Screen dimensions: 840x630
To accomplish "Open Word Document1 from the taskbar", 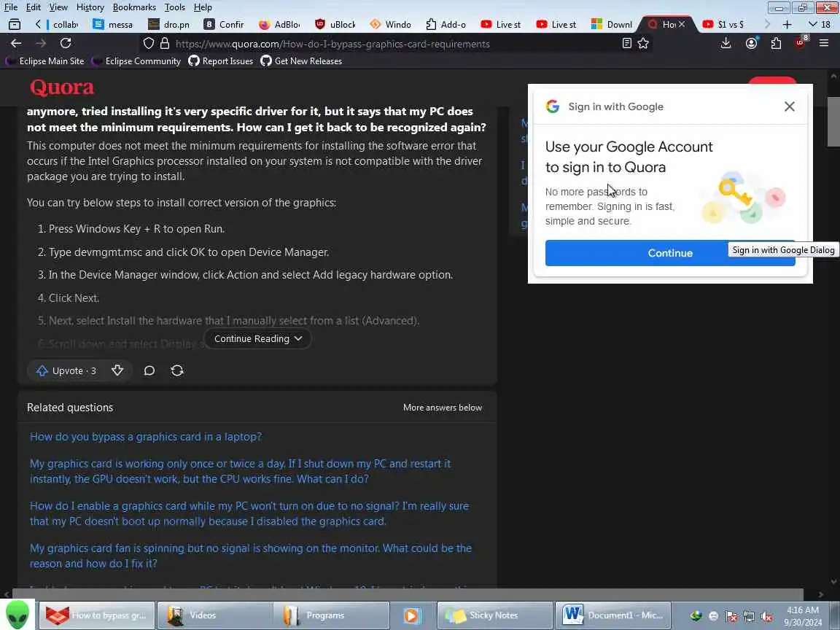I will coord(612,615).
